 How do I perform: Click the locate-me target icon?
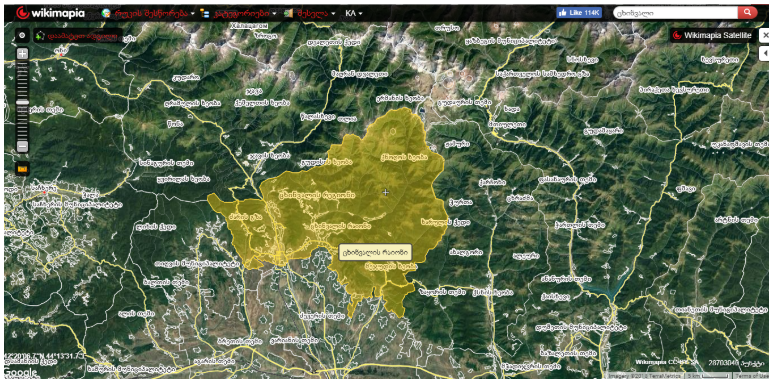22,35
